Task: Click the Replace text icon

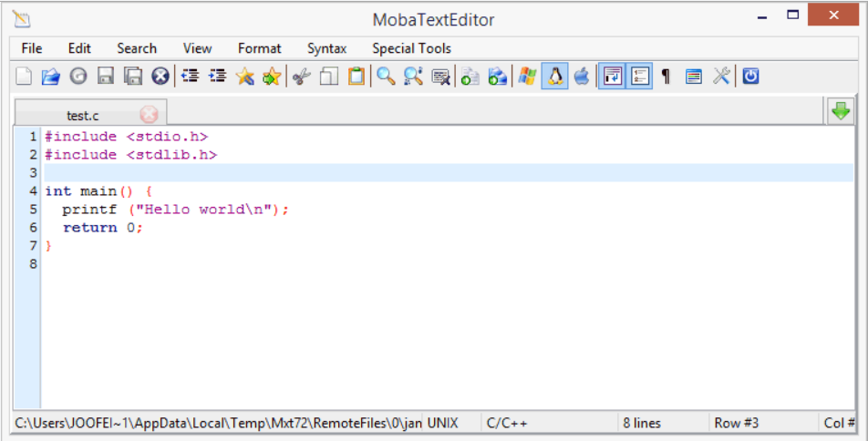Action: point(440,76)
